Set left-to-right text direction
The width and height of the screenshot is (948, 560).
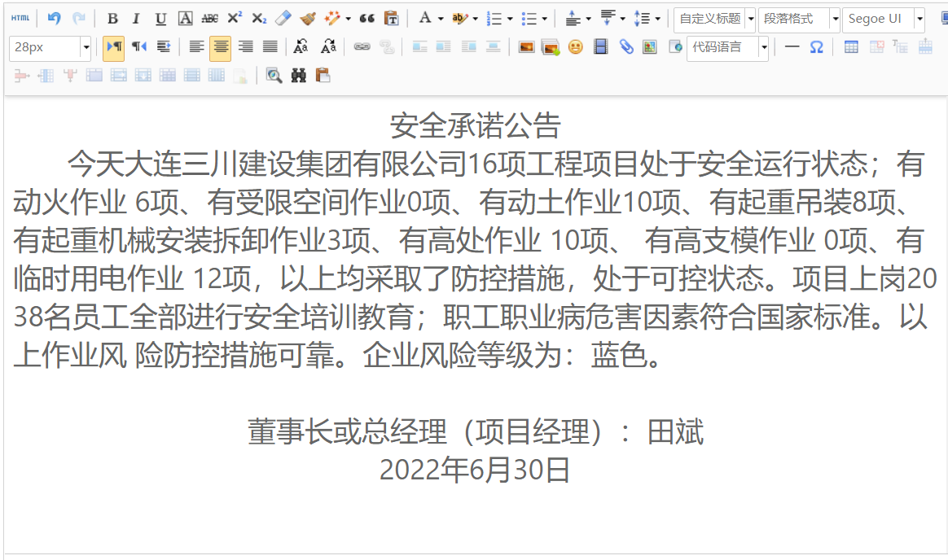114,47
